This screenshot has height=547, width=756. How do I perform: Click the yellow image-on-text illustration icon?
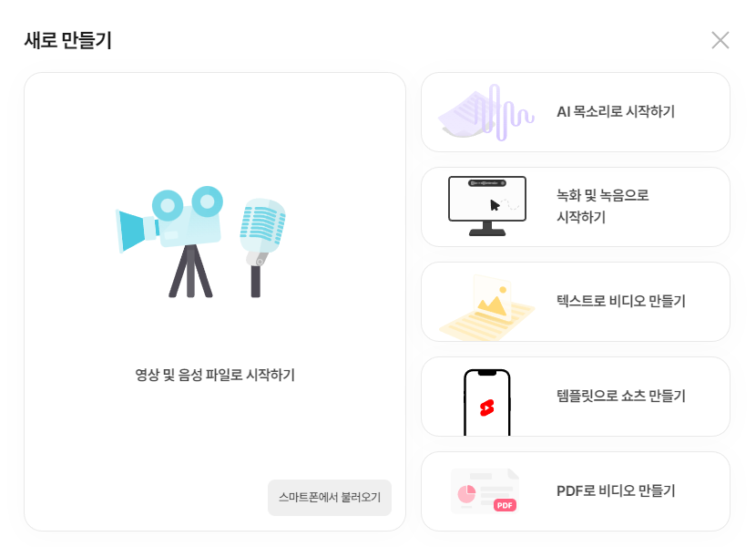pos(487,307)
